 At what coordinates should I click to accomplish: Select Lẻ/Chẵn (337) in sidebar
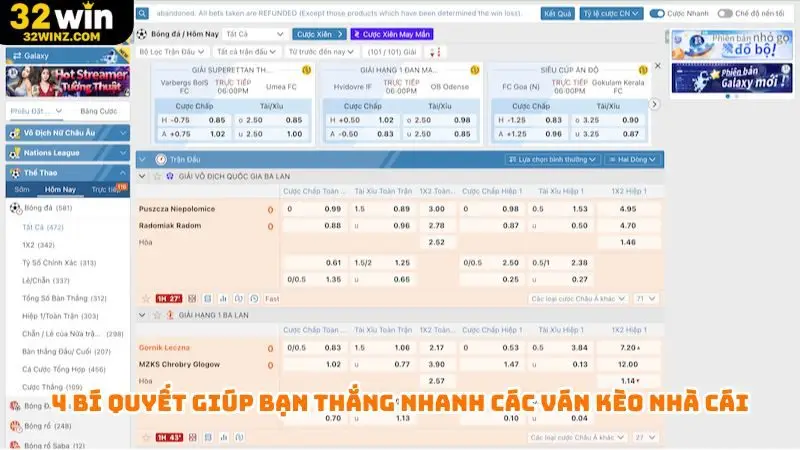tap(46, 281)
